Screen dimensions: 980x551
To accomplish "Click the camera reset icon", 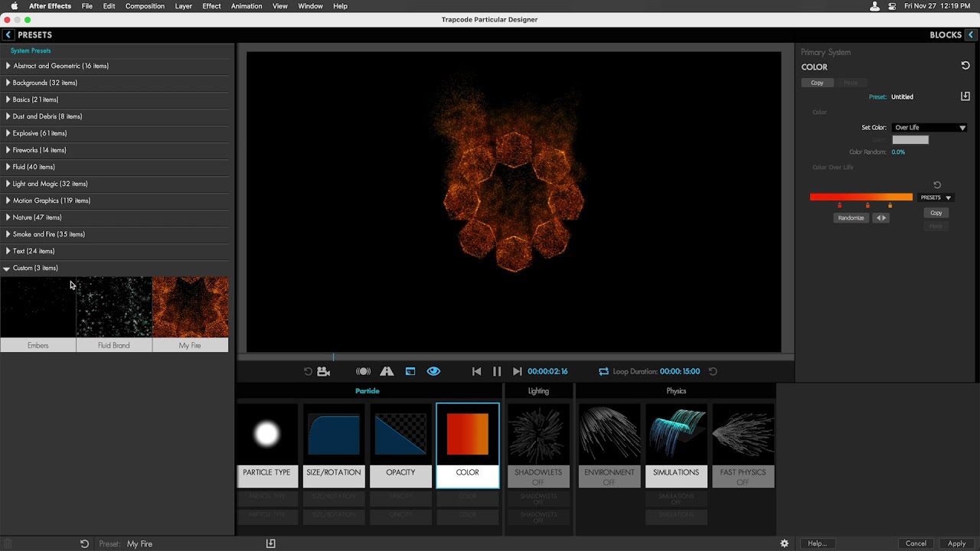I will [323, 371].
